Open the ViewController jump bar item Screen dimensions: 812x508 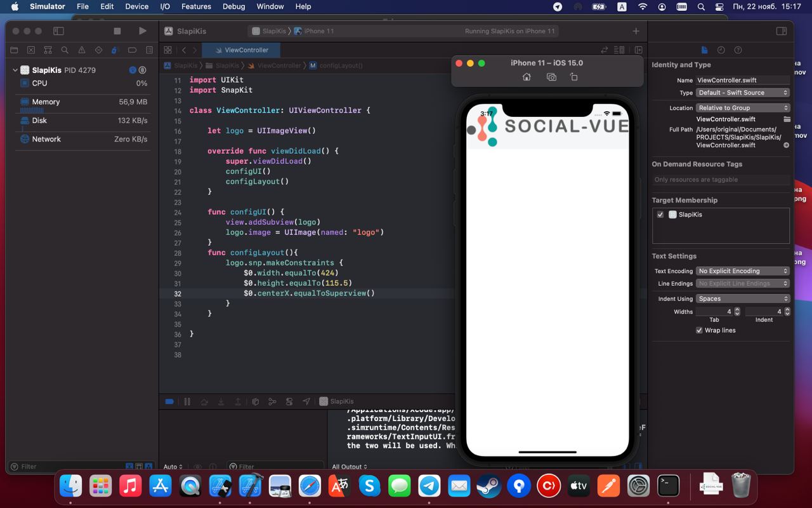click(x=274, y=65)
